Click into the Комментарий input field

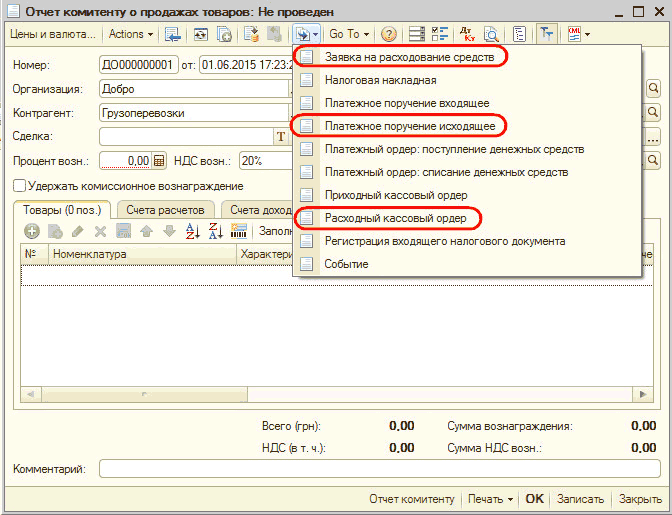[378, 468]
